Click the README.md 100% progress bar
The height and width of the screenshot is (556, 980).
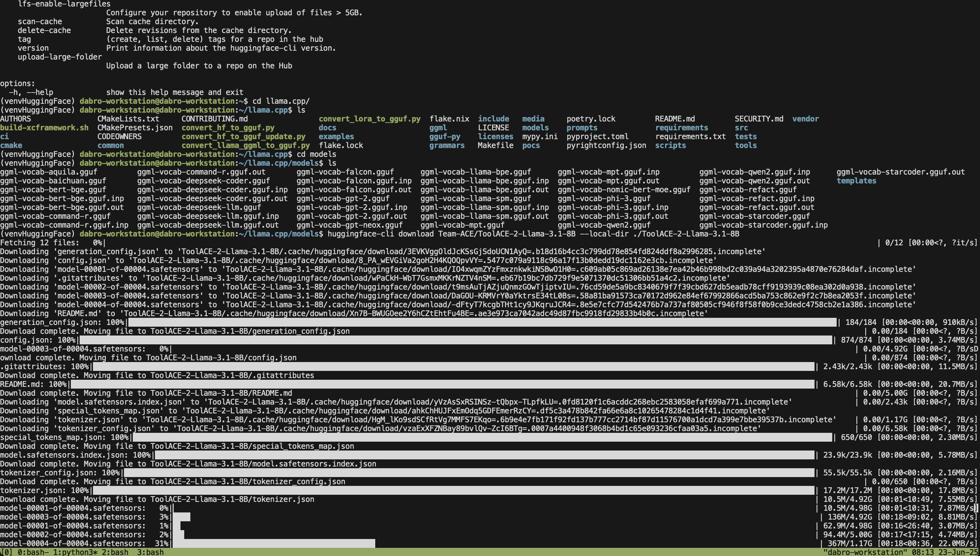pyautogui.click(x=442, y=384)
